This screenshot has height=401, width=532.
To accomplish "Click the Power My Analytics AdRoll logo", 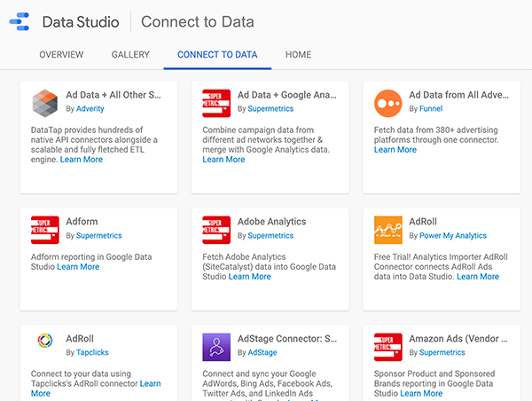I will click(x=388, y=230).
